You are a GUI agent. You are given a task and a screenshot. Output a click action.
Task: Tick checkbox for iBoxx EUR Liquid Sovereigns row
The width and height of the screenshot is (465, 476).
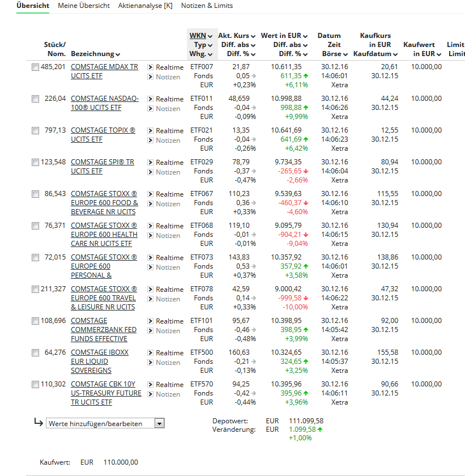point(36,352)
